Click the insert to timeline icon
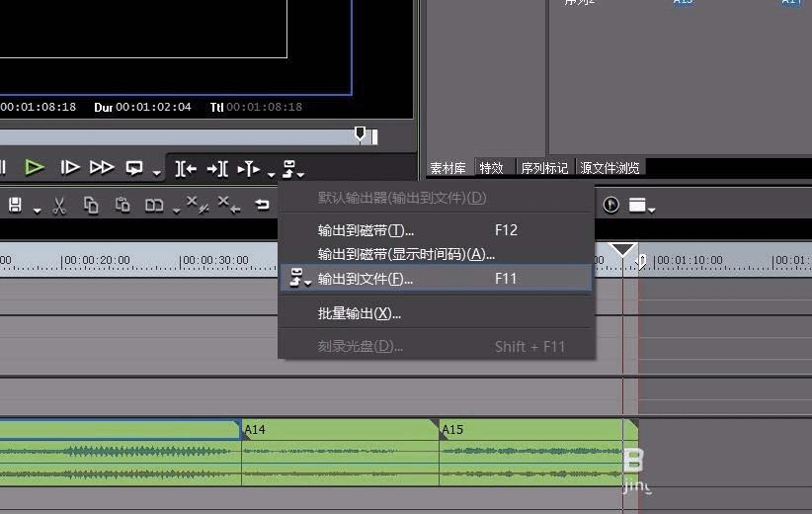Image resolution: width=812 pixels, height=514 pixels. click(249, 168)
